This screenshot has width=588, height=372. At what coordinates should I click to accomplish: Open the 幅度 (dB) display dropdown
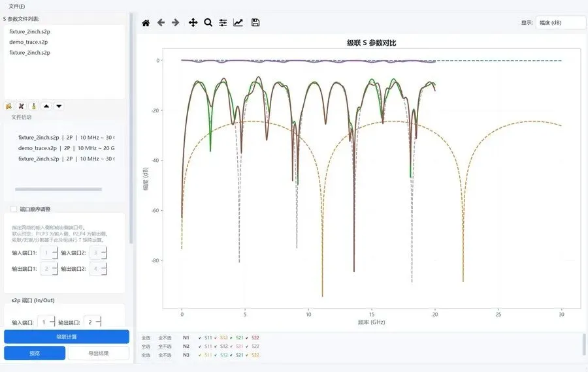tap(561, 22)
